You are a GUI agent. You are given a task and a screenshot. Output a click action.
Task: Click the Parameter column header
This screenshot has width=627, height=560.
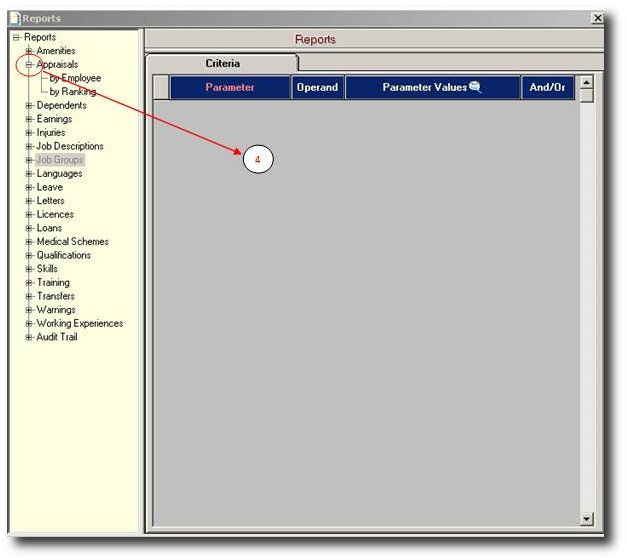click(230, 88)
